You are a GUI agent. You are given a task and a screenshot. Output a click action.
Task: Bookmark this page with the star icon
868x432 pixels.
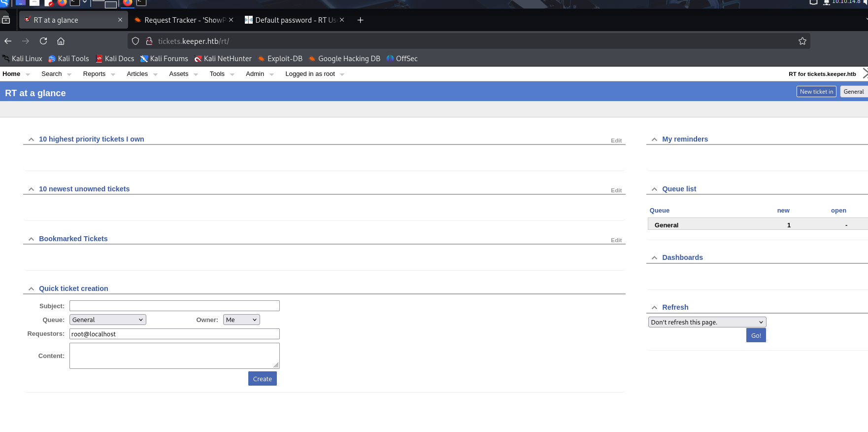(x=802, y=41)
